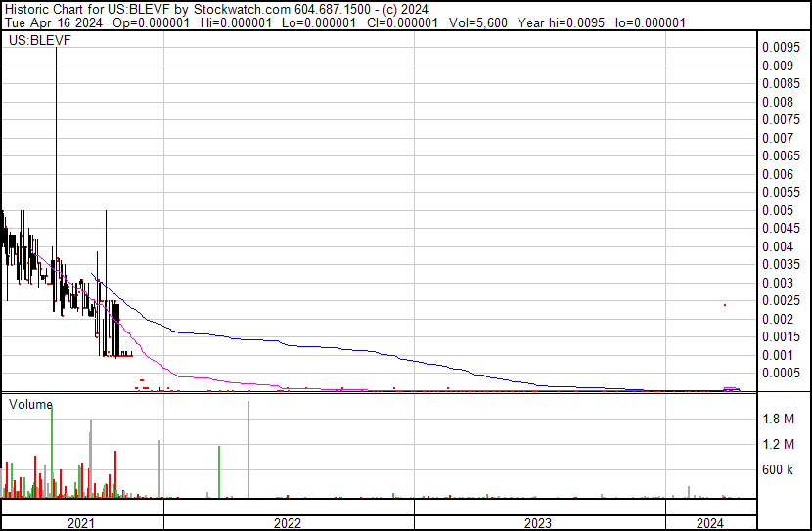Click the Year hi=0.0095 header value
Viewport: 812px width, 531px height.
pos(561,22)
